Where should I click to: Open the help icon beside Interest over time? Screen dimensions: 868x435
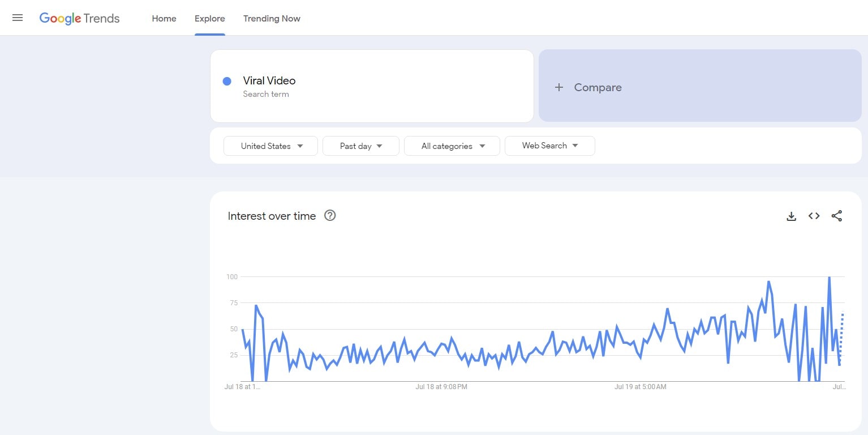pos(330,215)
